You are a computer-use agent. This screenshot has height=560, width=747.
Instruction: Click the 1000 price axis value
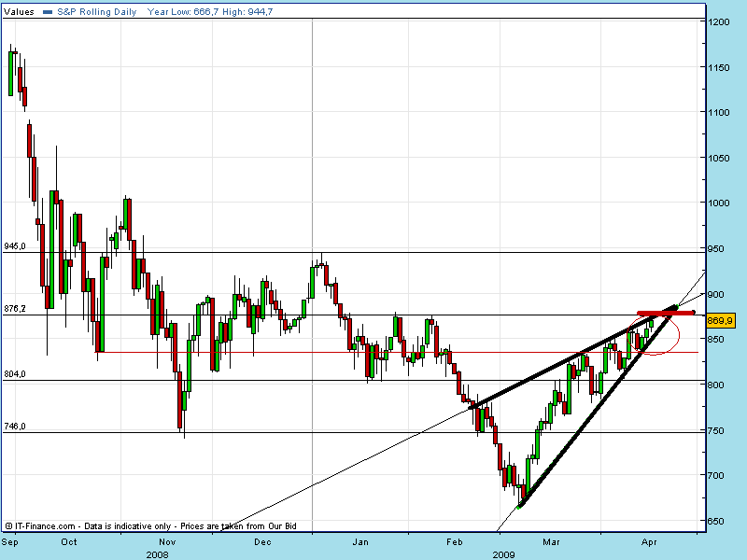719,203
